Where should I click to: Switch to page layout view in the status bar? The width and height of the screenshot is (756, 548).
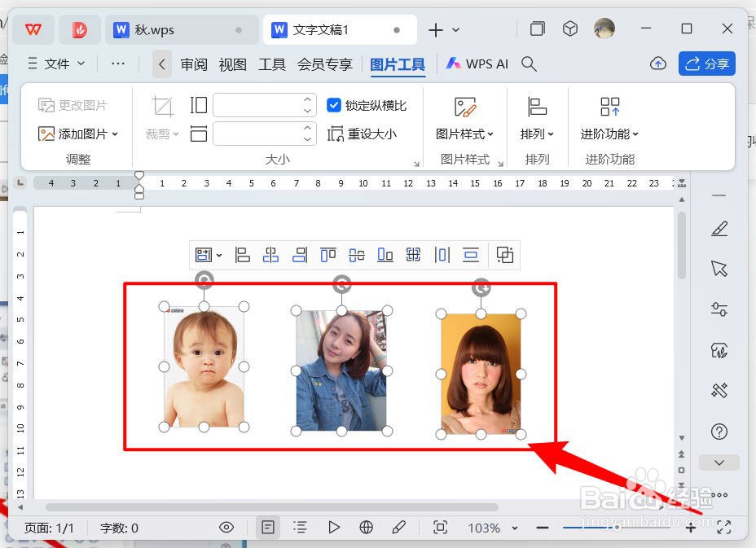coord(267,528)
